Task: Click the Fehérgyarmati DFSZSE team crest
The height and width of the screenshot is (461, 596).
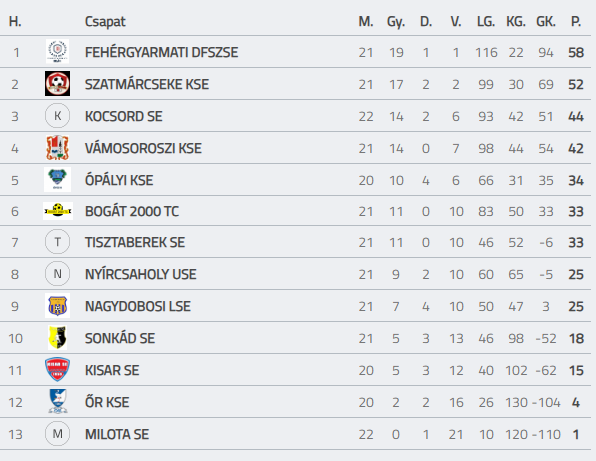Action: point(57,51)
